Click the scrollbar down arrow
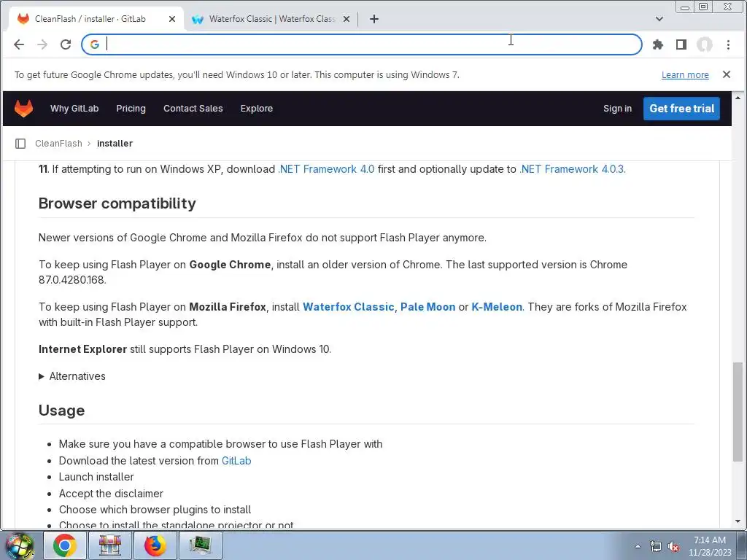The width and height of the screenshot is (747, 560). (738, 521)
